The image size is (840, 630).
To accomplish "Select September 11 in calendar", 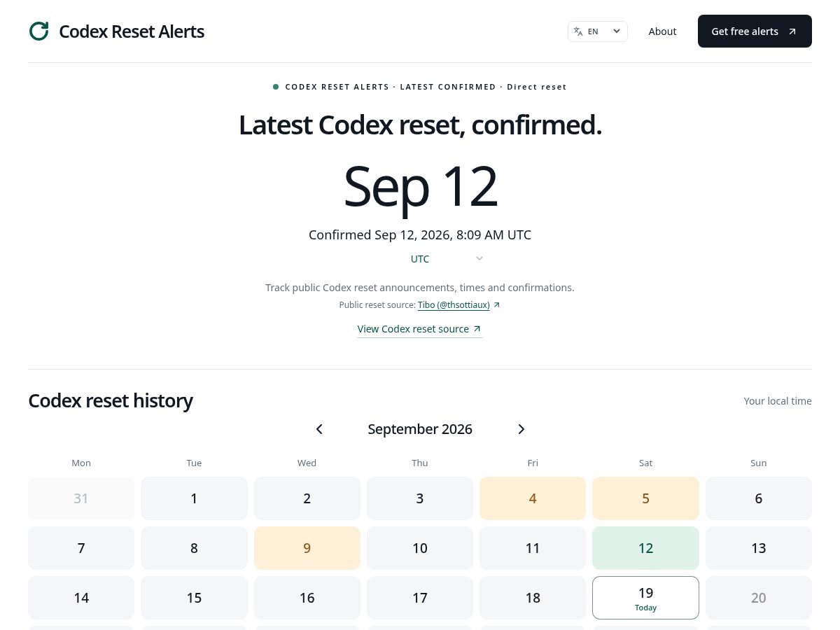I will coord(533,548).
